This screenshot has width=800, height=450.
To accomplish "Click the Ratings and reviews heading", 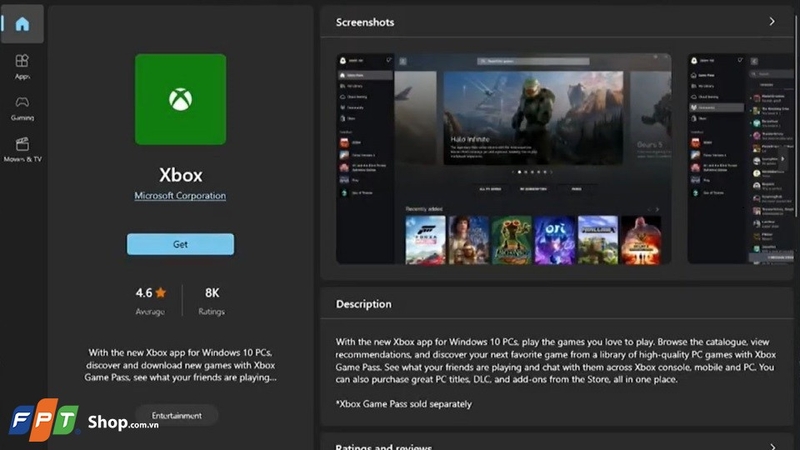I will [x=384, y=446].
